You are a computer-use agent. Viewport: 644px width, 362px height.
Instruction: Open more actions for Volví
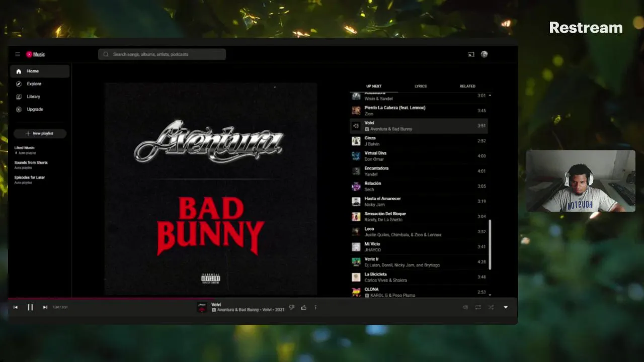315,307
